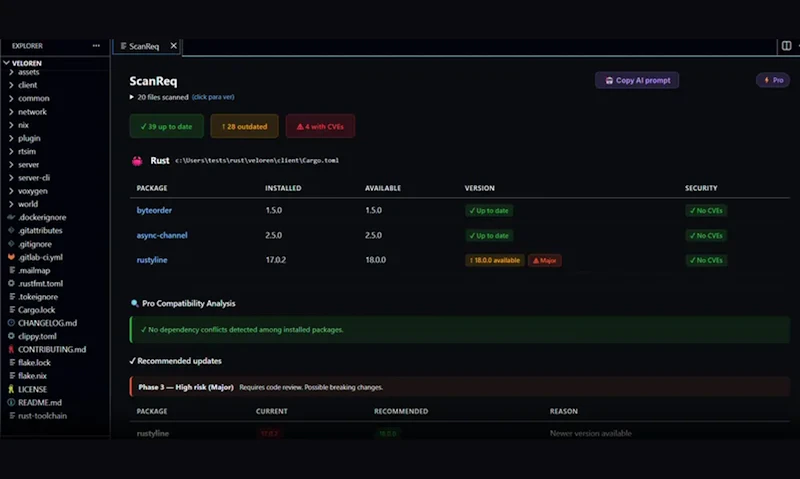Close the ScanReq tab
This screenshot has width=800, height=479.
pos(173,45)
